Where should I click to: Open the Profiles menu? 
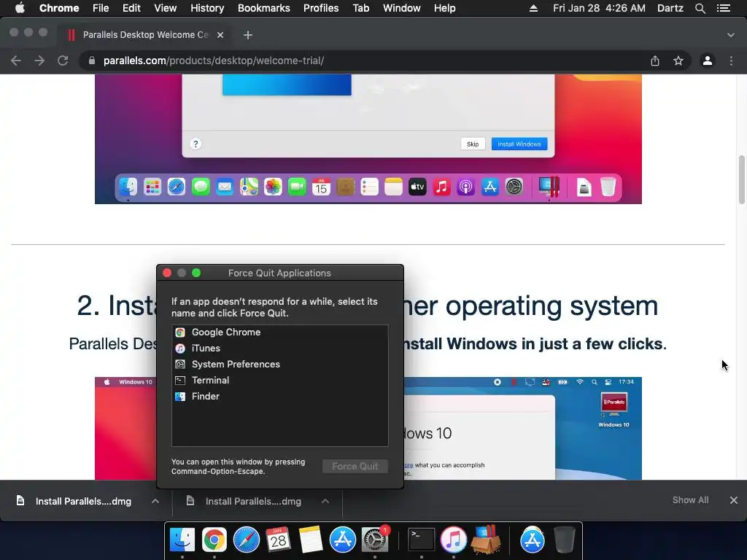(321, 8)
